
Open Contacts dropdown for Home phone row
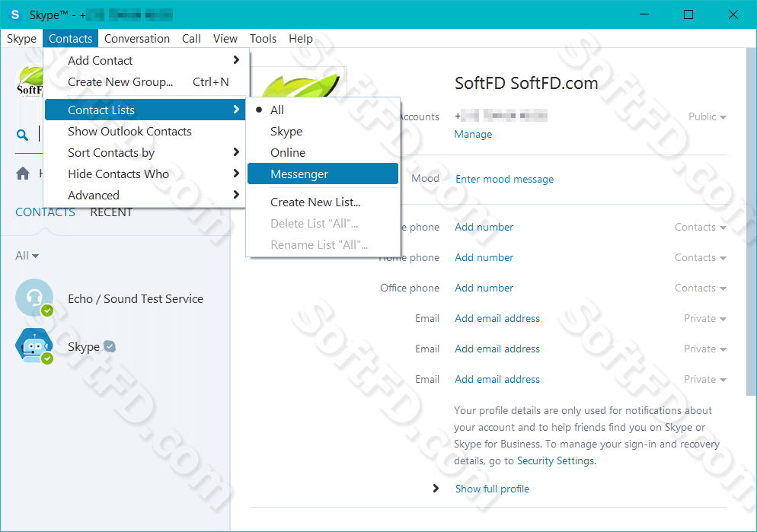701,257
